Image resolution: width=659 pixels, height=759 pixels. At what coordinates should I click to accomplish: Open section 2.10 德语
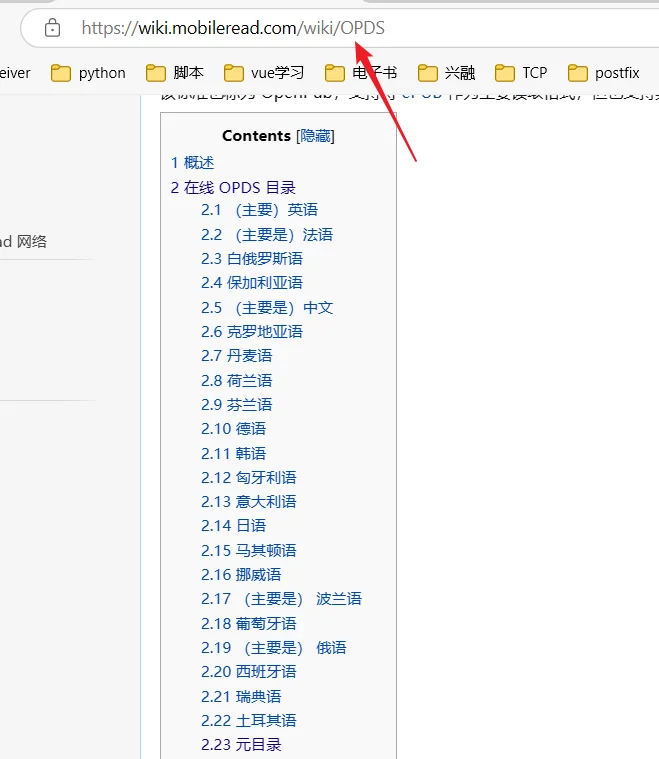click(233, 429)
